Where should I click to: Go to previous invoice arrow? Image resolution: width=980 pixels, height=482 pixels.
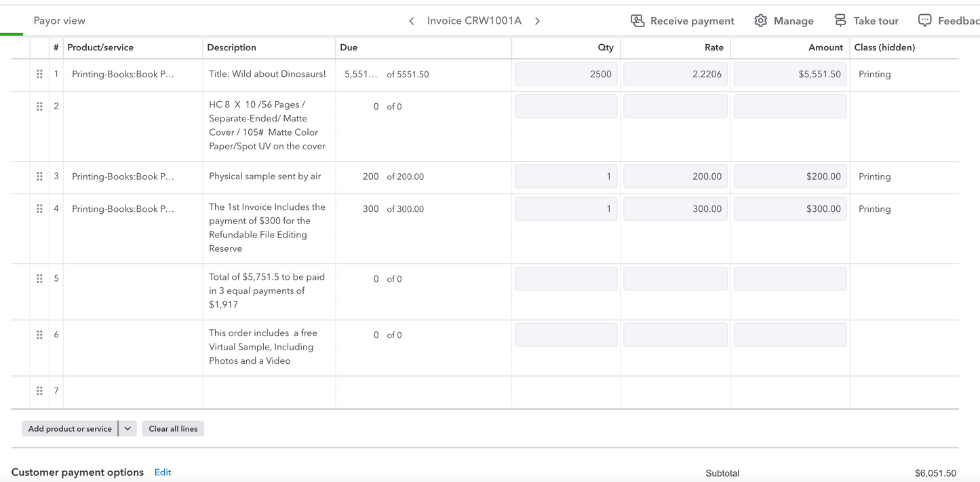point(412,21)
